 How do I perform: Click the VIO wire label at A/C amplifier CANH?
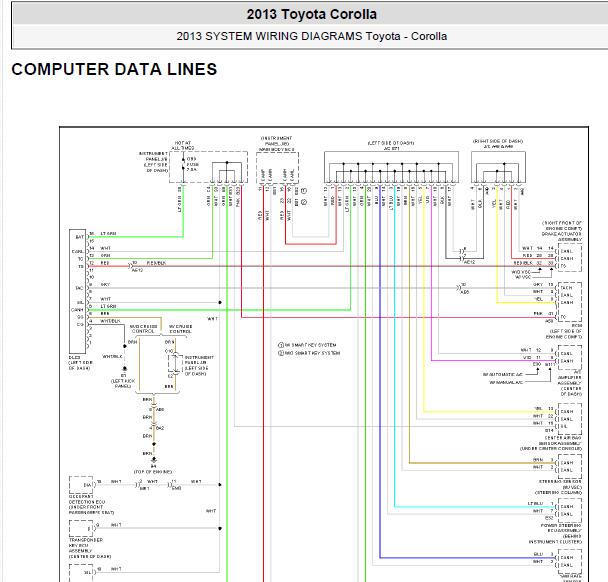click(527, 357)
